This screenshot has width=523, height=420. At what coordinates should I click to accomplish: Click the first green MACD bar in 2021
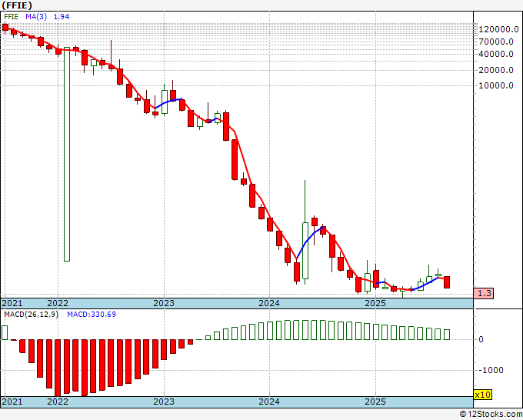click(x=5, y=332)
